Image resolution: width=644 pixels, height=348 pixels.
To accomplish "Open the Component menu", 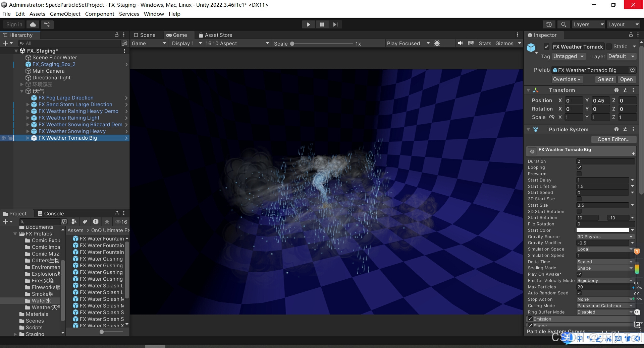I will pyautogui.click(x=100, y=14).
